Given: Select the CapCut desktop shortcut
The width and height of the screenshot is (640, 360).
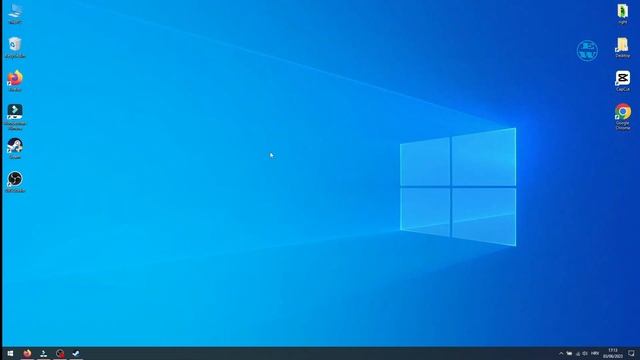Looking at the screenshot, I should (x=623, y=81).
